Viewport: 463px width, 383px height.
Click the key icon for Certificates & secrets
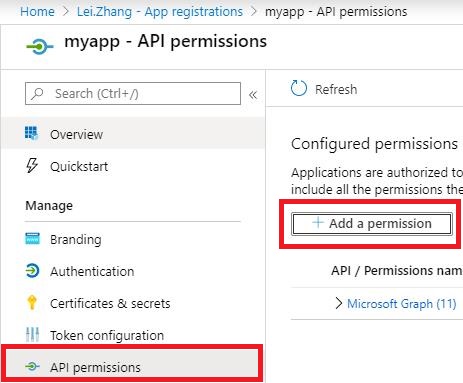(x=32, y=303)
